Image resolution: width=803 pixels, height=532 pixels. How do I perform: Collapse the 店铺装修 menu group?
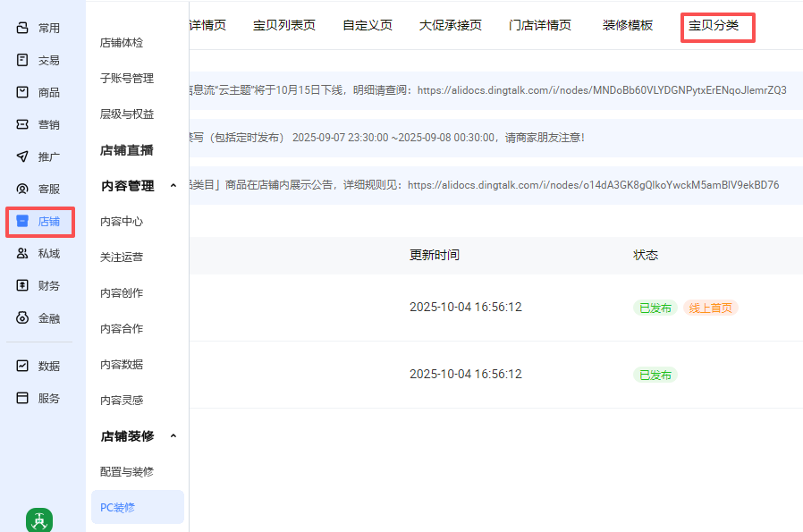pos(173,436)
